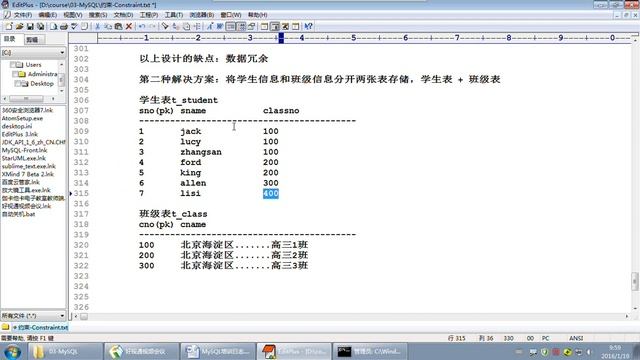The width and height of the screenshot is (640, 360).
Task: Toggle the Line Number toolbar button
Action: (242, 27)
